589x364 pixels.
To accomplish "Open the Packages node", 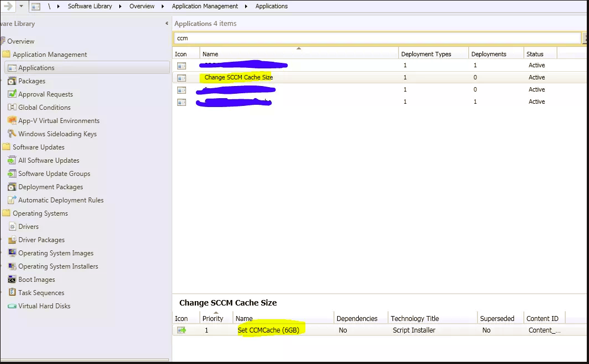I will coord(32,81).
